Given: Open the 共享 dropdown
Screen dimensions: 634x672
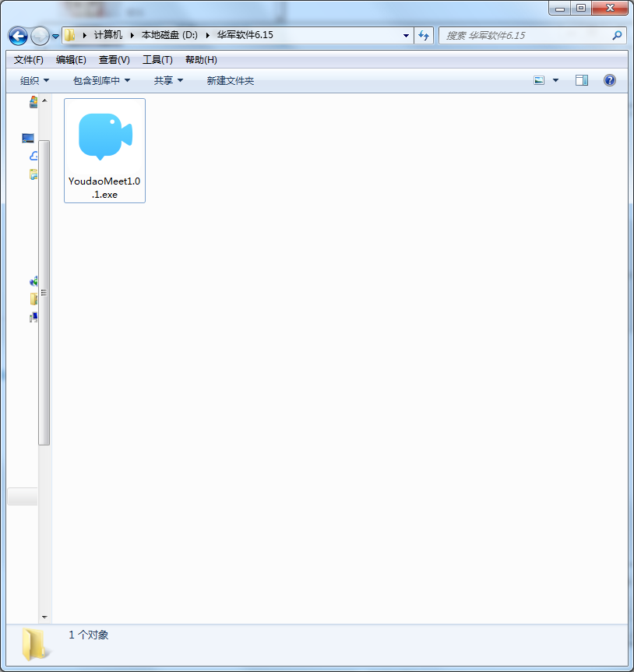Looking at the screenshot, I should [168, 80].
